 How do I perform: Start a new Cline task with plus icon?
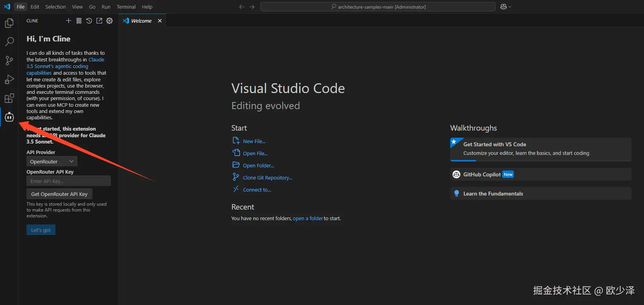(x=68, y=21)
